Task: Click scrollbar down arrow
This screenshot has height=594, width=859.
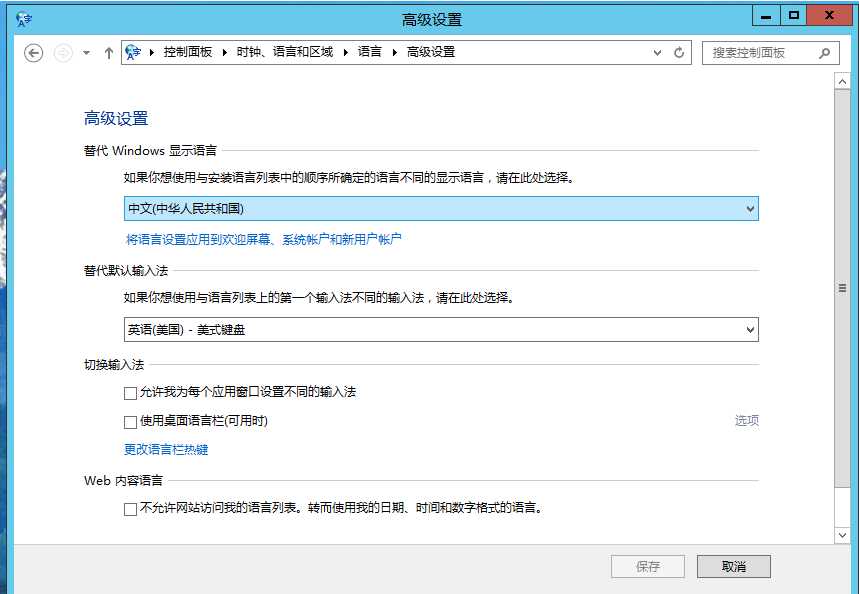Action: click(842, 535)
